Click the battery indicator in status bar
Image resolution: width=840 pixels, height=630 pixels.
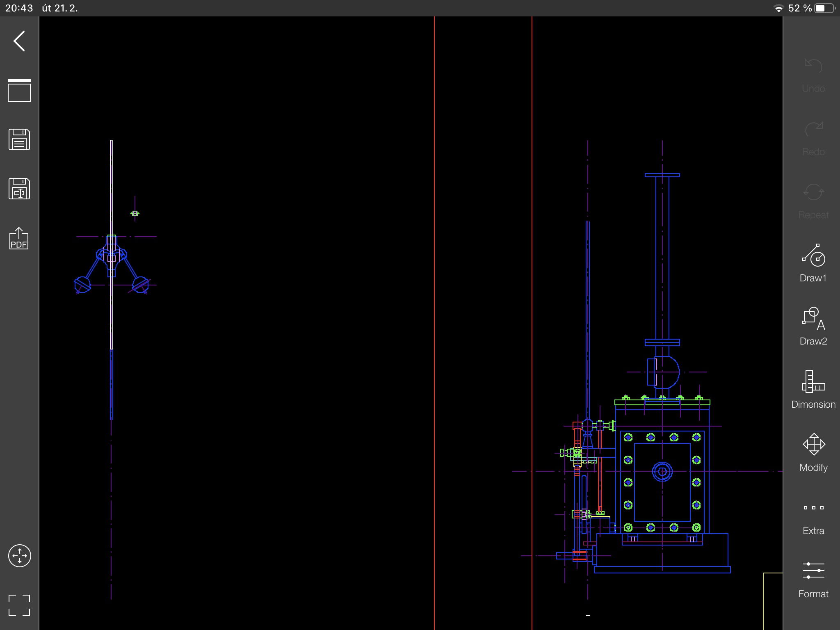[824, 8]
